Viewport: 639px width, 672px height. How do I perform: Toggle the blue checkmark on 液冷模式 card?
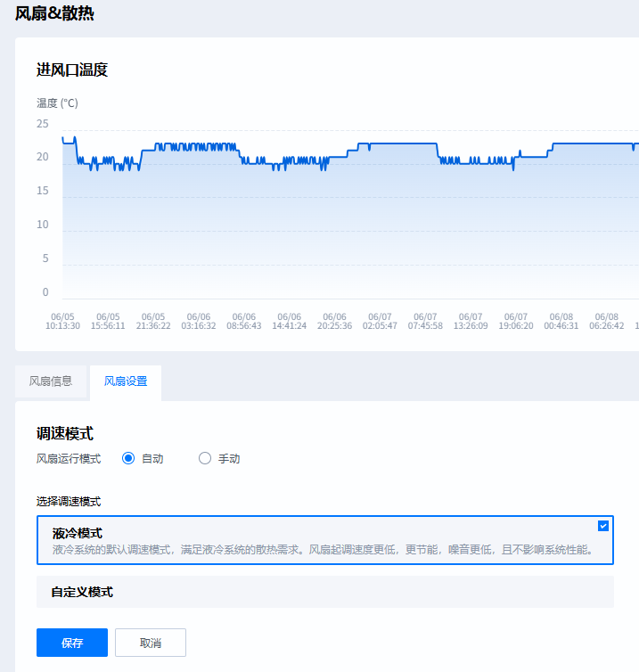coord(603,526)
